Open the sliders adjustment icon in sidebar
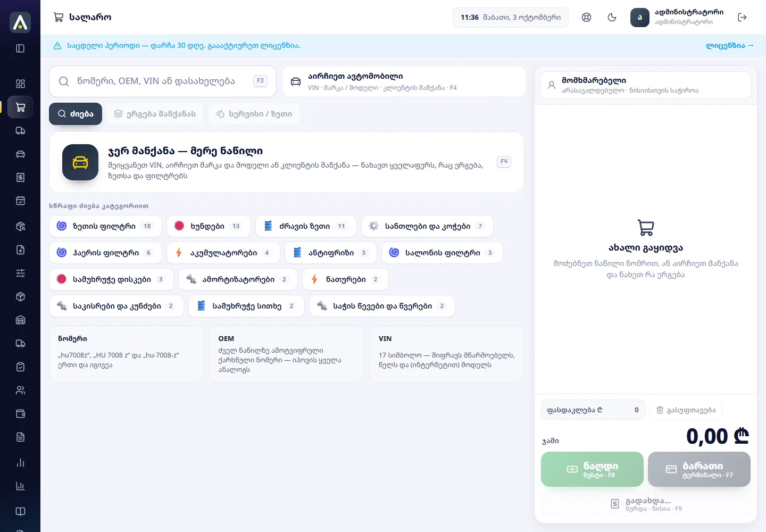 point(20,273)
